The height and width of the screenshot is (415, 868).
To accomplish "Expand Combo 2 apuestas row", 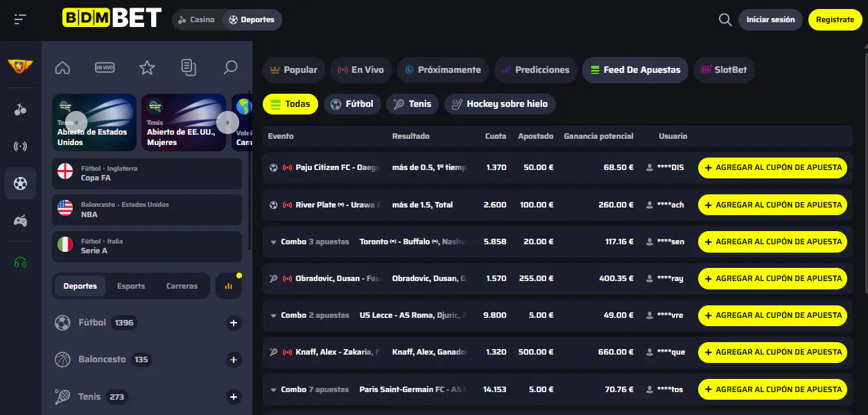I will tap(273, 315).
